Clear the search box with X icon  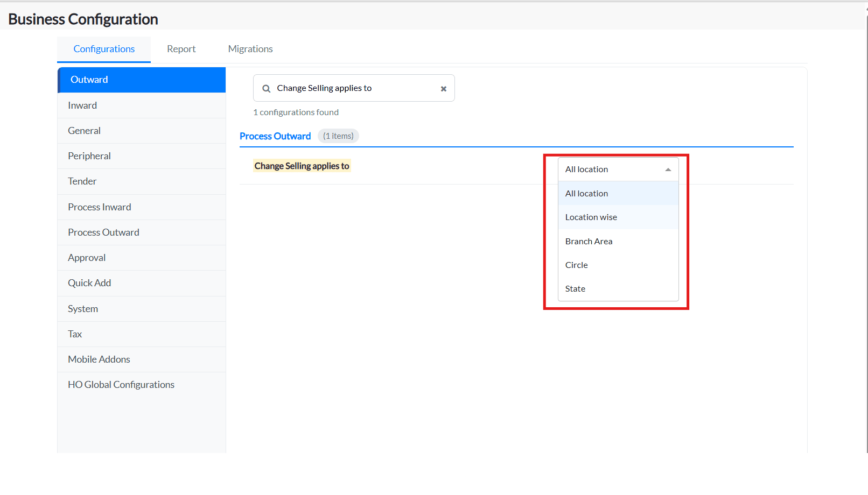(x=443, y=89)
